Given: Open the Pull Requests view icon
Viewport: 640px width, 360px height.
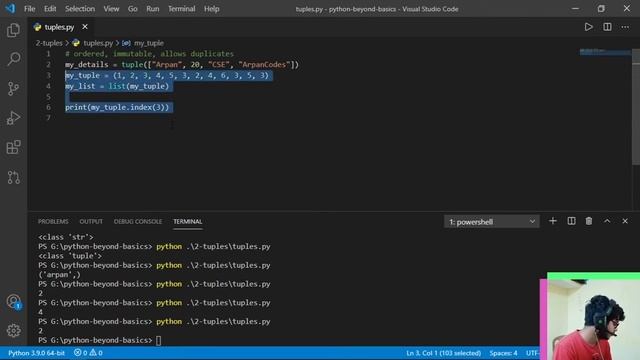Looking at the screenshot, I should point(13,177).
